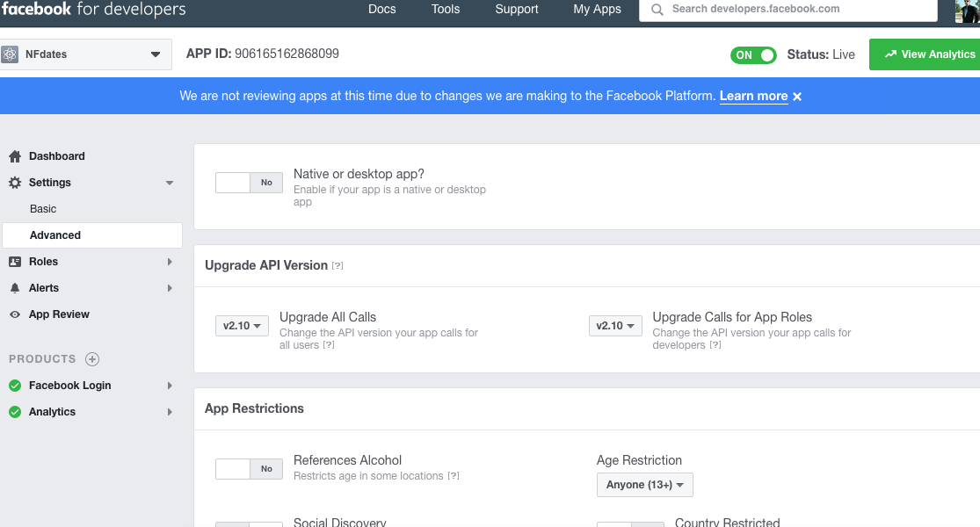
Task: Open help tooltip beside 'all users'
Action: coord(329,344)
